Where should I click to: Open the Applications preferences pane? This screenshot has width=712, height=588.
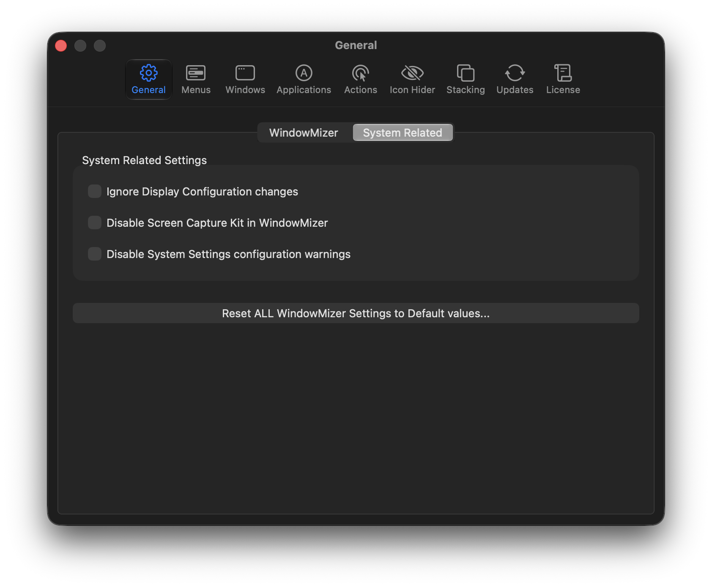click(x=304, y=80)
